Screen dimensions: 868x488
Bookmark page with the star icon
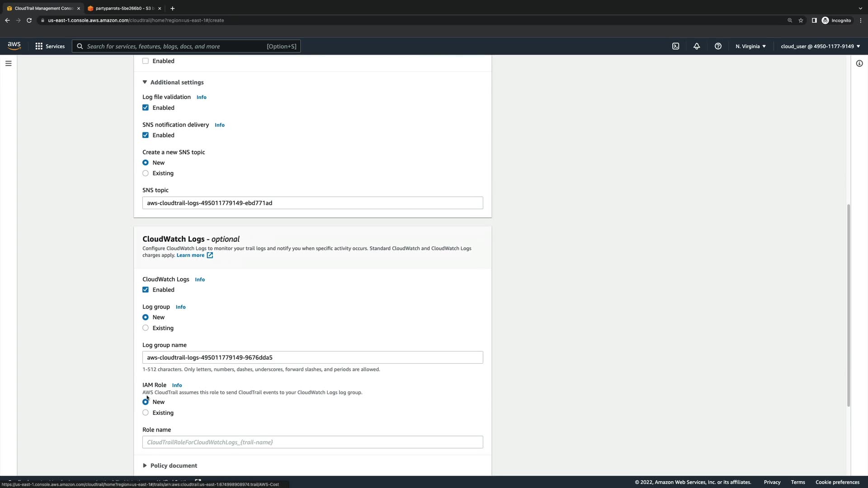(801, 20)
